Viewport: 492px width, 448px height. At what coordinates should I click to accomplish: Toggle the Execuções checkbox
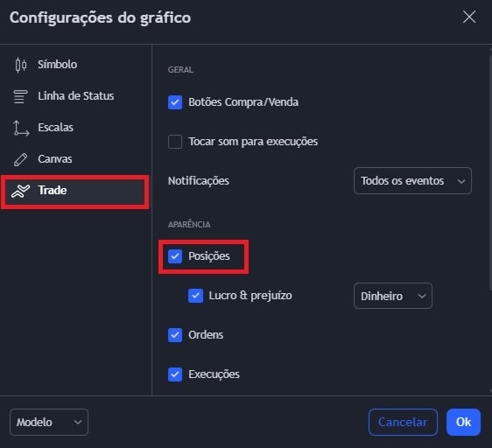pyautogui.click(x=175, y=374)
